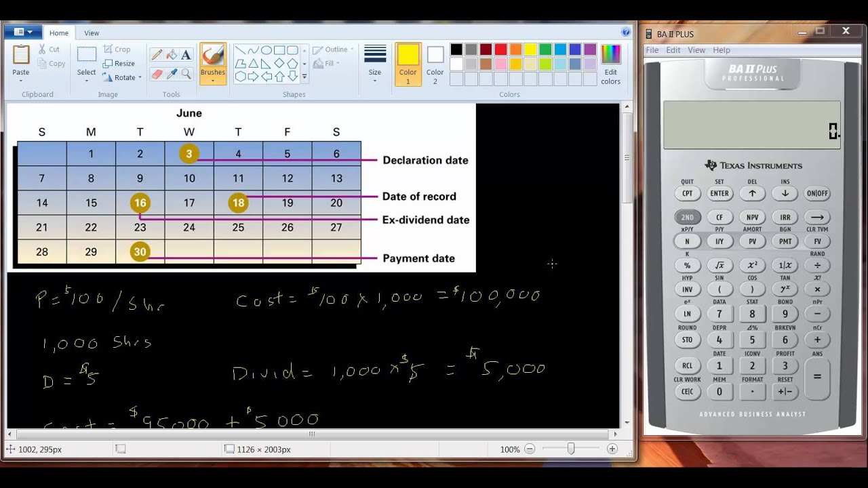Screen dimensions: 868x488
Task: Click the Crop command
Action: (116, 49)
